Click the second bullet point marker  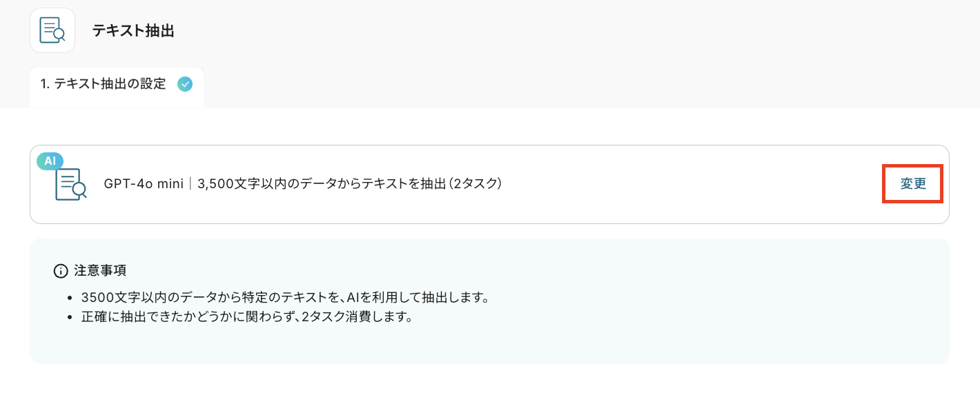point(70,319)
